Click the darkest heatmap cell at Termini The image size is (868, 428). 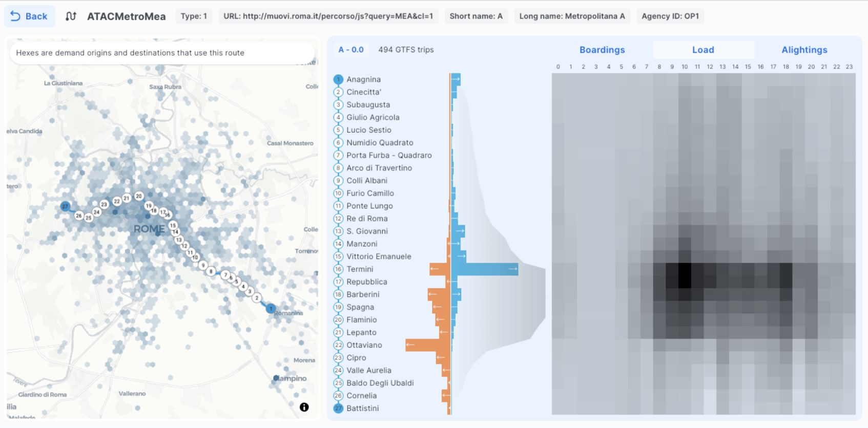pyautogui.click(x=685, y=275)
